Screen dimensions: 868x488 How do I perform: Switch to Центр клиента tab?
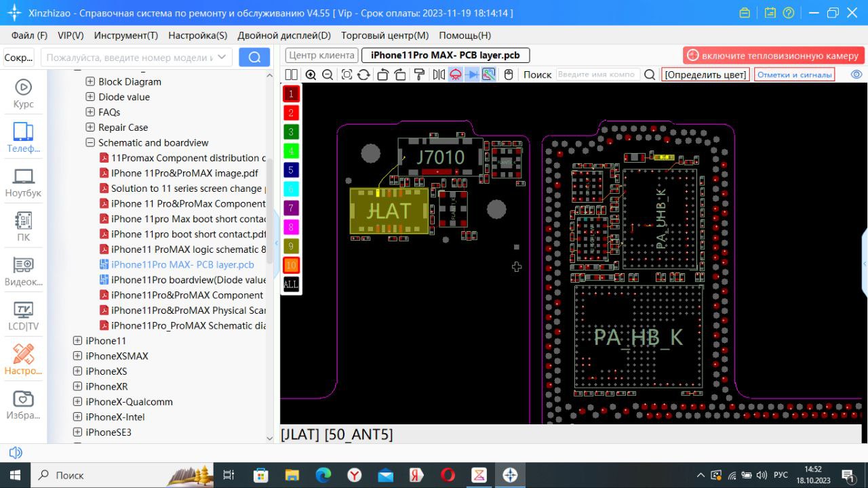(321, 56)
